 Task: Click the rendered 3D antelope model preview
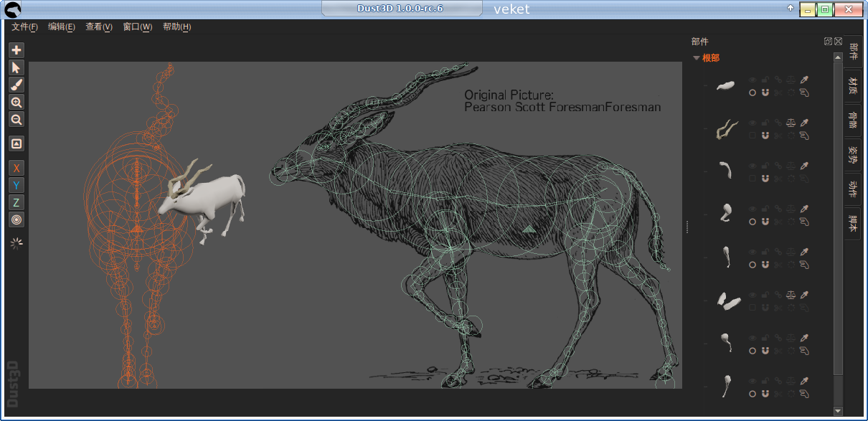tap(203, 201)
